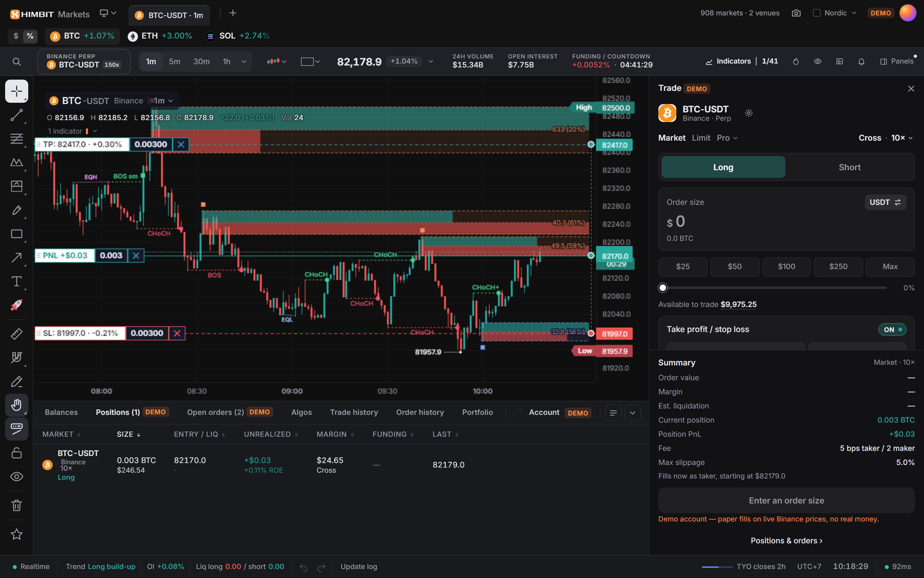
Task: Expand the 1 indicator legend chevron
Action: (x=95, y=131)
